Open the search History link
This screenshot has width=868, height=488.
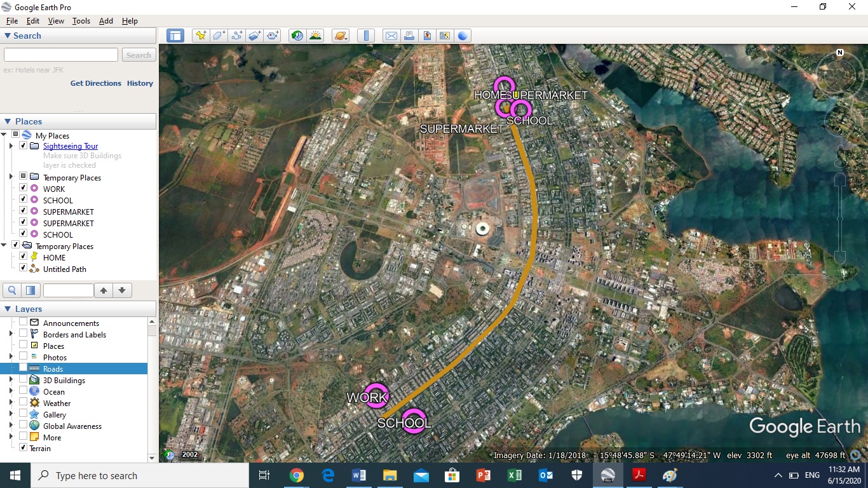pyautogui.click(x=140, y=83)
